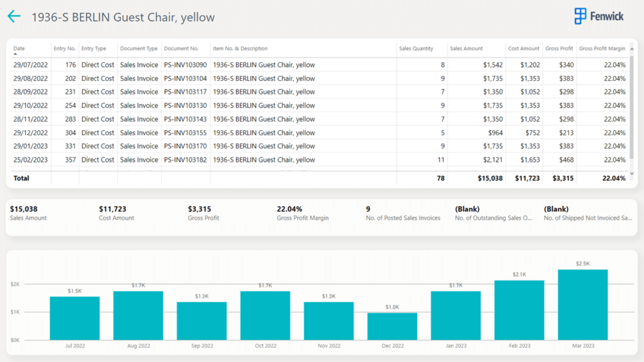Image resolution: width=644 pixels, height=362 pixels.
Task: Click the Document Type column header
Action: point(138,48)
